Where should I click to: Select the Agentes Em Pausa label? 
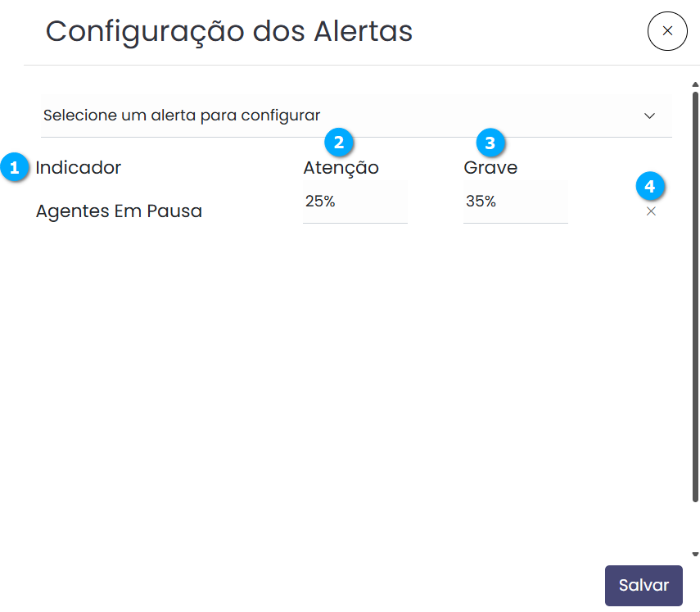[x=119, y=211]
